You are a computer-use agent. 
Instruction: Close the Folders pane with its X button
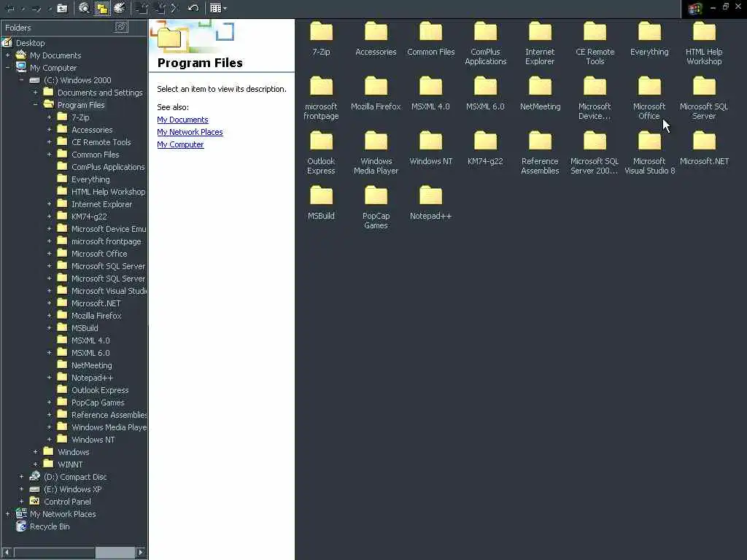coord(122,27)
